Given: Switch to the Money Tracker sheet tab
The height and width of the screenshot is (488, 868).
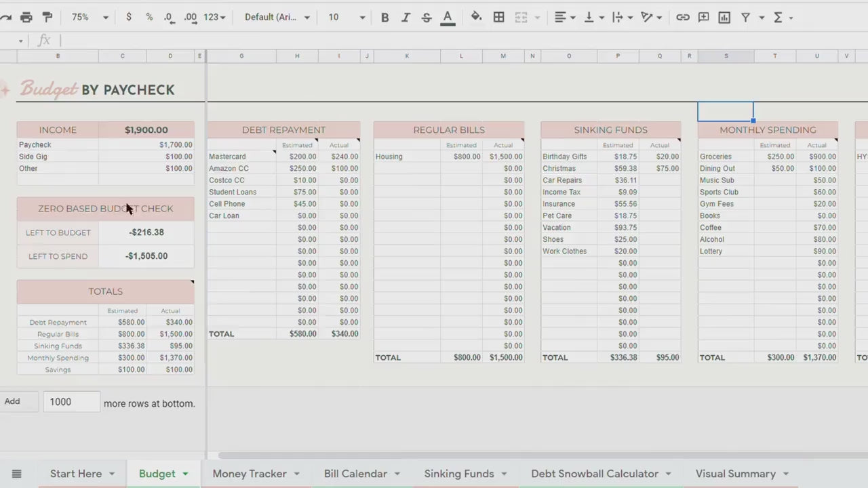Looking at the screenshot, I should [250, 474].
